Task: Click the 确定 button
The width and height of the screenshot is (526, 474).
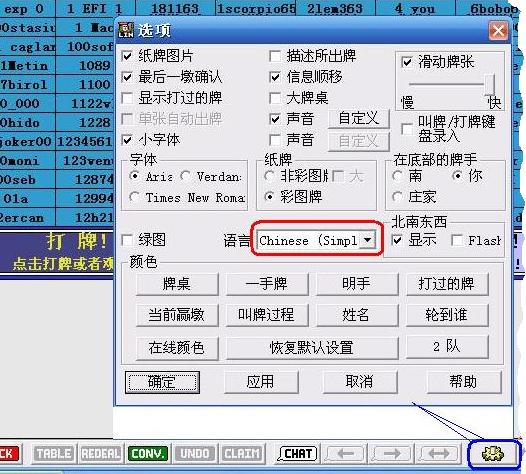Action: pyautogui.click(x=162, y=382)
